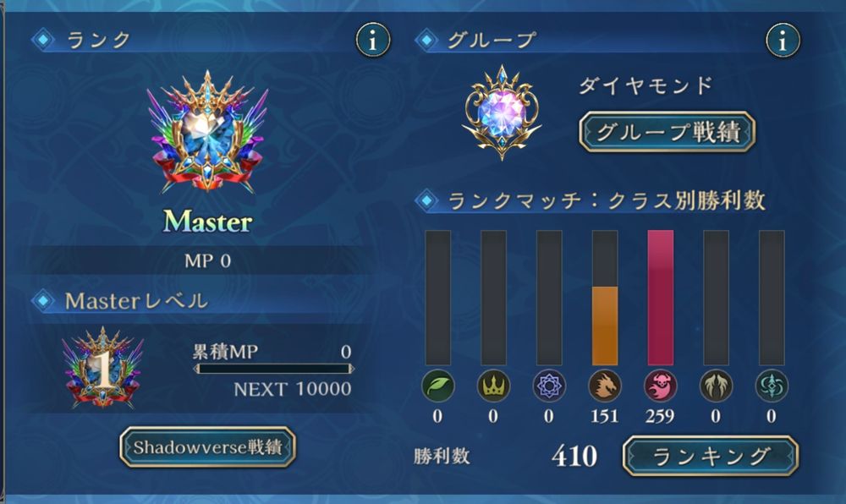846x504 pixels.
Task: Select the Swordcraft crown class icon
Action: point(493,386)
